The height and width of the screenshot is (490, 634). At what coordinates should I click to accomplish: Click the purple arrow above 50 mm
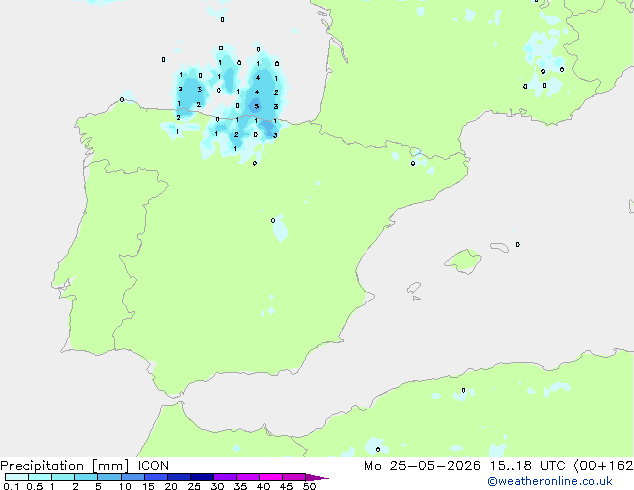tap(317, 477)
